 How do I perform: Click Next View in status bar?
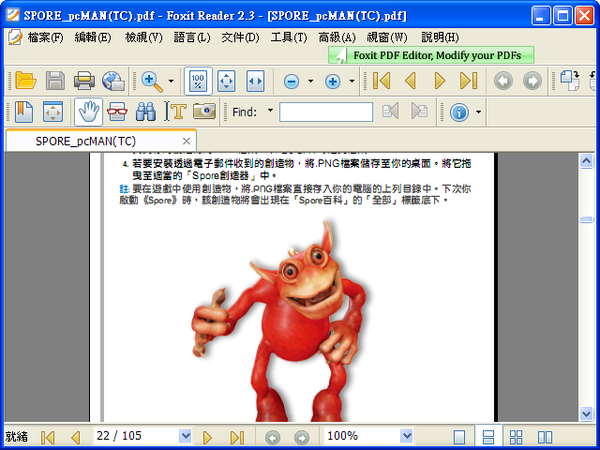(x=302, y=437)
